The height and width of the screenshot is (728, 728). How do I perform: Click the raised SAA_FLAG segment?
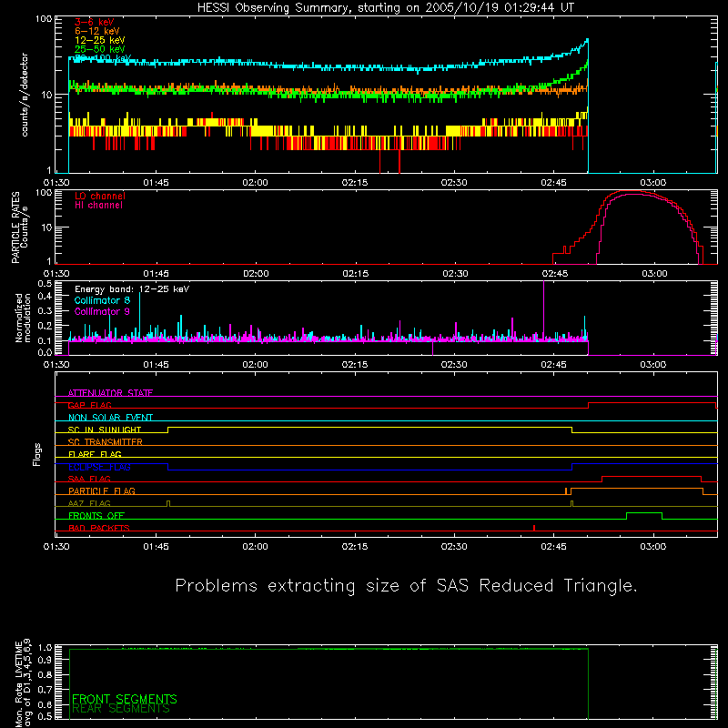[652, 476]
